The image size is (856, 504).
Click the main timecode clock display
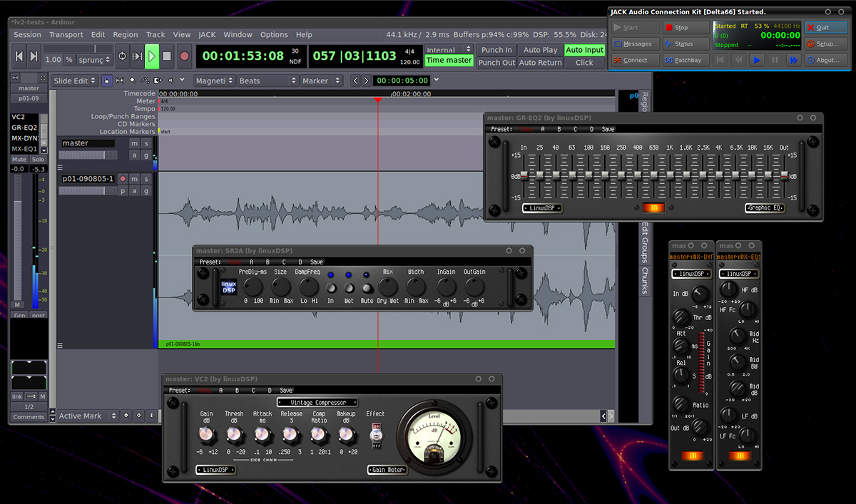pyautogui.click(x=243, y=56)
